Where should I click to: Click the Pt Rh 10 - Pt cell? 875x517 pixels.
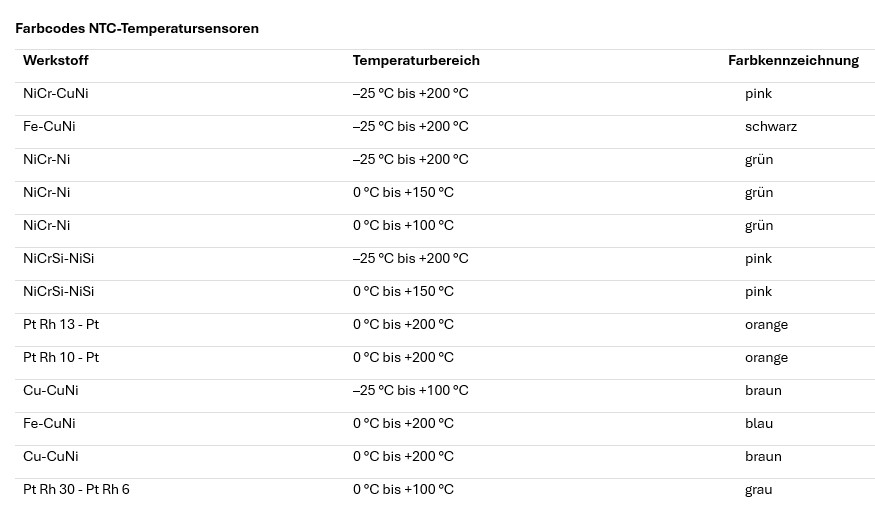click(x=61, y=358)
